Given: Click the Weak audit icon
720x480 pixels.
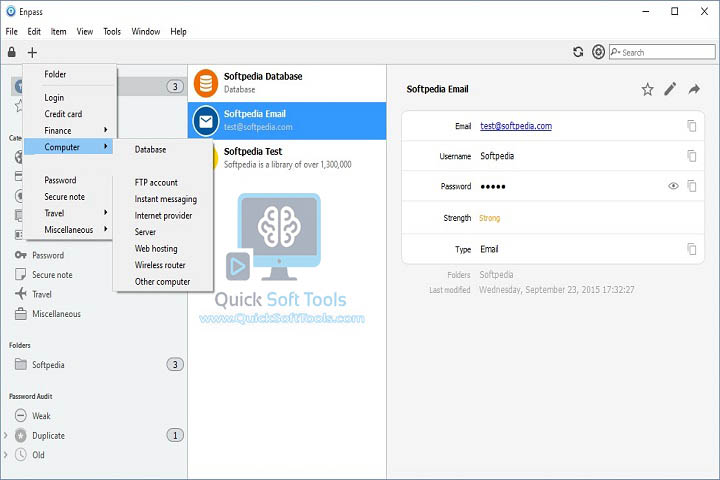Looking at the screenshot, I should pos(20,416).
